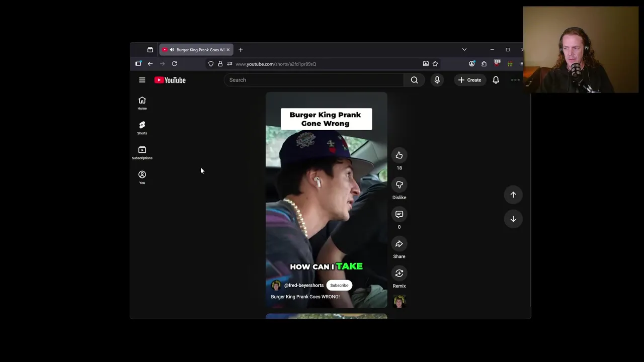Open the tab overview button left of the tab
This screenshot has width=644, height=362.
(150, 50)
